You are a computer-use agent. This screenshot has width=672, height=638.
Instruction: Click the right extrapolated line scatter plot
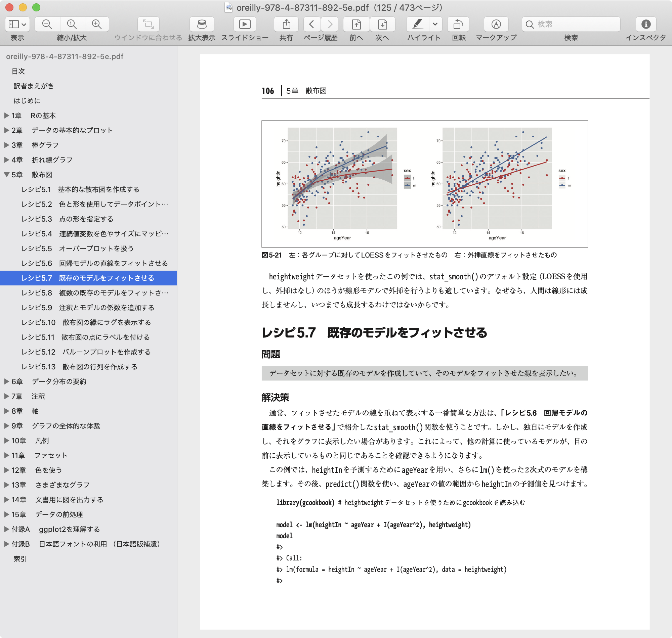(x=501, y=184)
